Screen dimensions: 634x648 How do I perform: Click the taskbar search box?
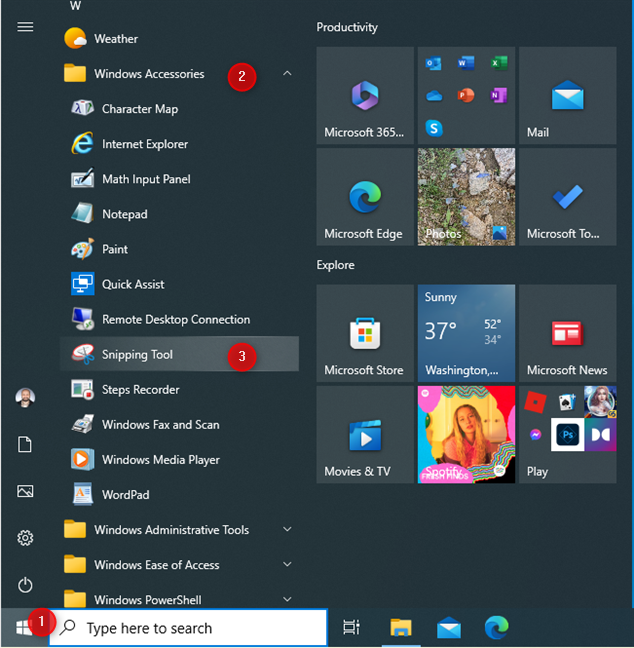[188, 628]
